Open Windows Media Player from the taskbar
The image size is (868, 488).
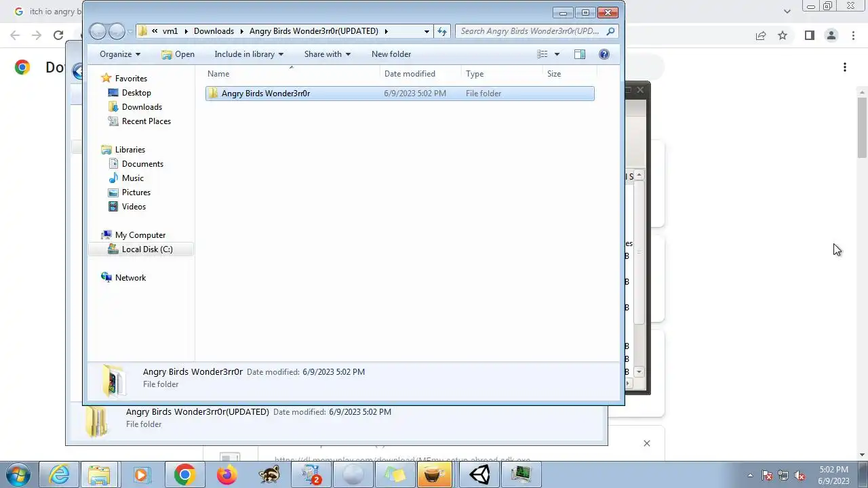click(142, 475)
